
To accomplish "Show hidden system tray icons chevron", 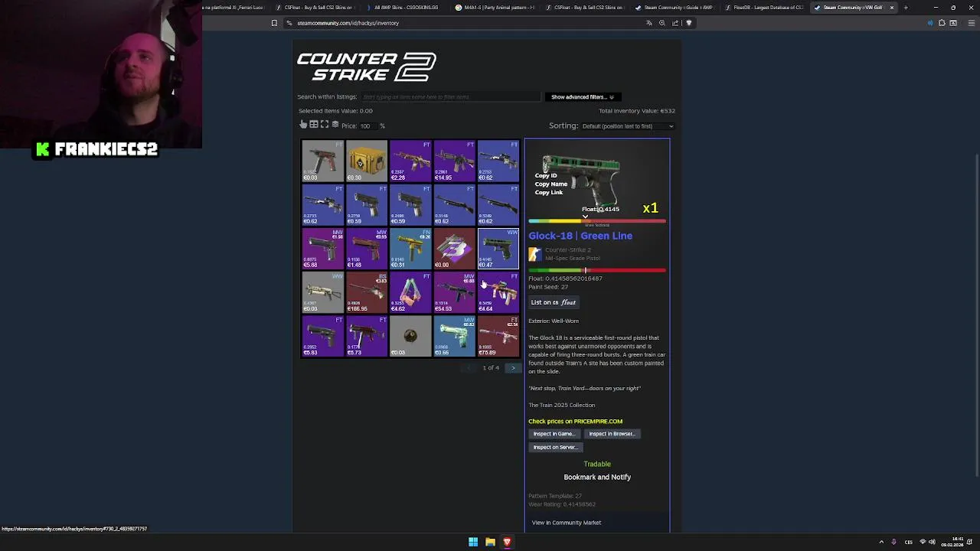I will [881, 542].
